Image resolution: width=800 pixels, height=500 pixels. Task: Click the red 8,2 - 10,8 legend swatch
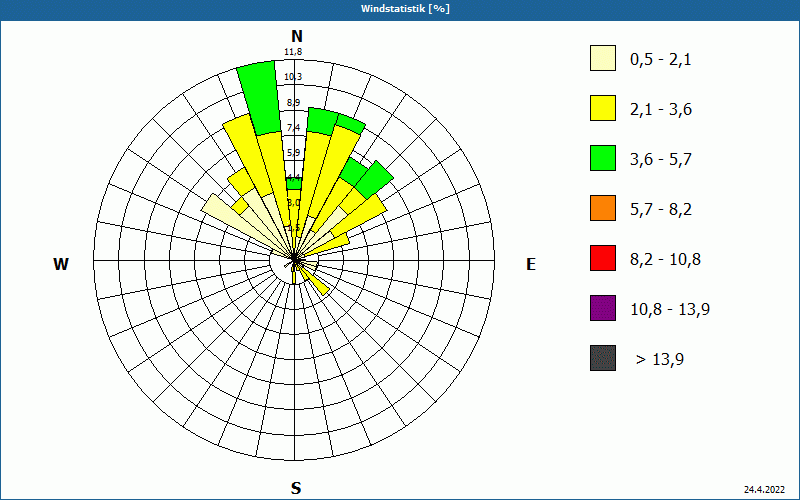[603, 258]
